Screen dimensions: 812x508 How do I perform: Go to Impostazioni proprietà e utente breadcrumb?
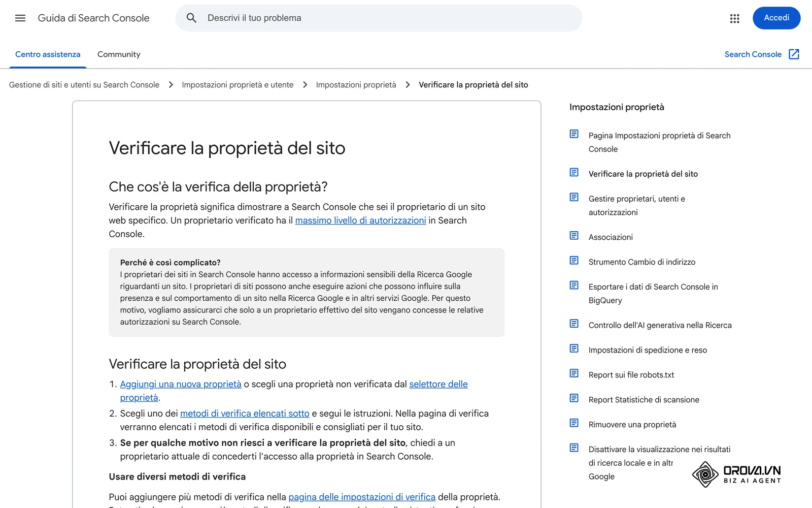click(238, 85)
